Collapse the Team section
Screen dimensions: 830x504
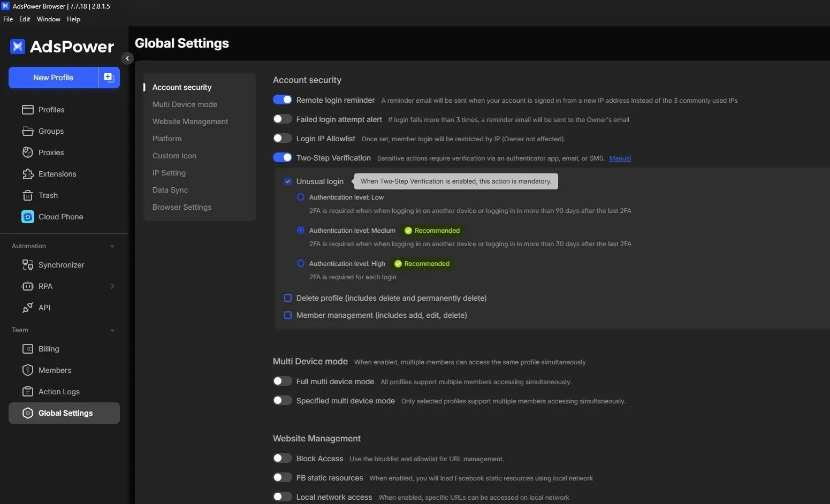112,330
